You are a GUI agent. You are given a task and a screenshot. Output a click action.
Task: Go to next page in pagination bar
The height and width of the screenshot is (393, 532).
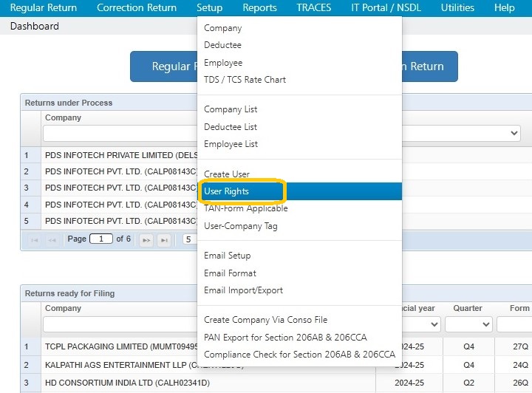tap(146, 240)
